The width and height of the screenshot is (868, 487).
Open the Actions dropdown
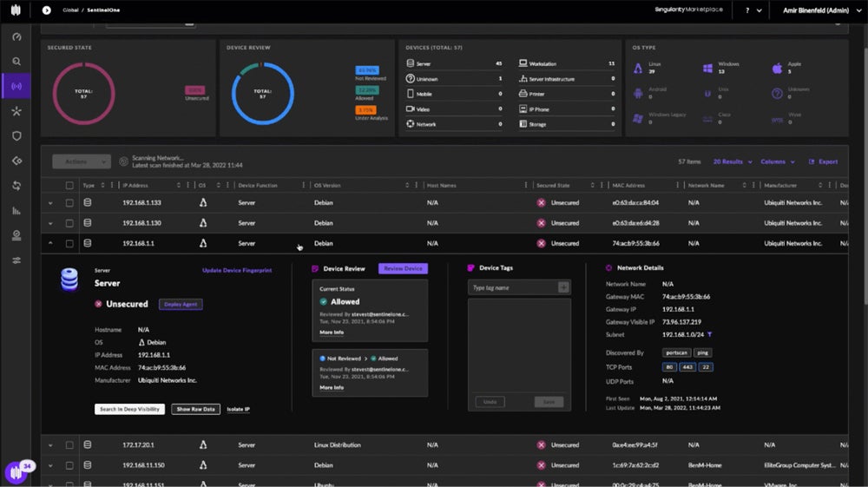tap(82, 161)
